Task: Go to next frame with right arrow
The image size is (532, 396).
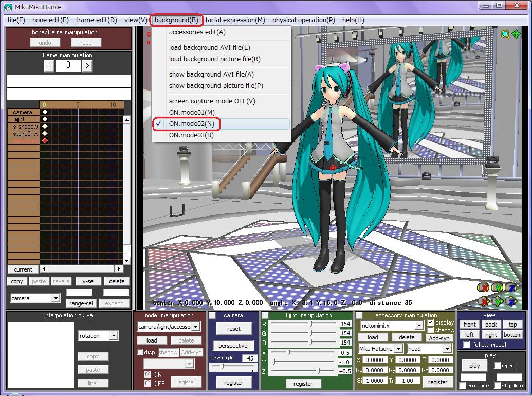Action: [x=87, y=65]
